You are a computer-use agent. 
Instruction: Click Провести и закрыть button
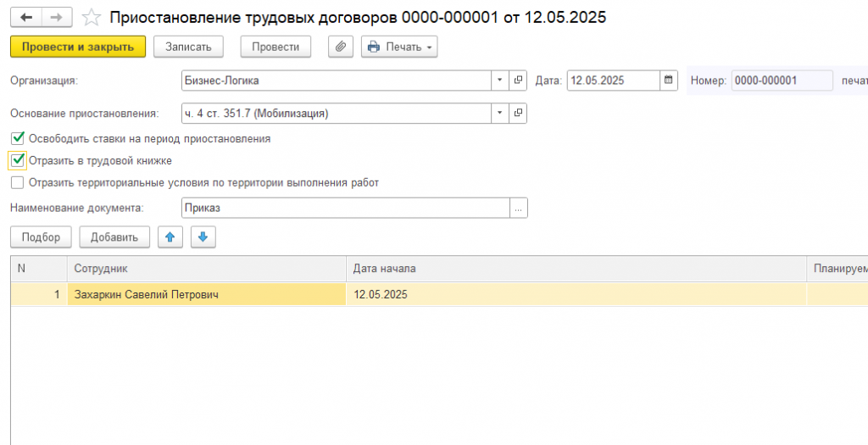(x=78, y=47)
